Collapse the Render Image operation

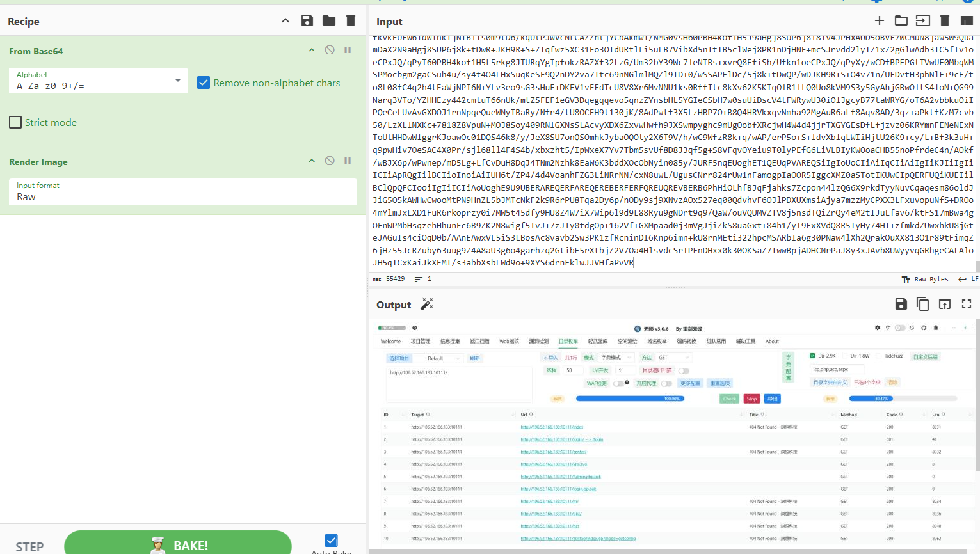coord(312,161)
